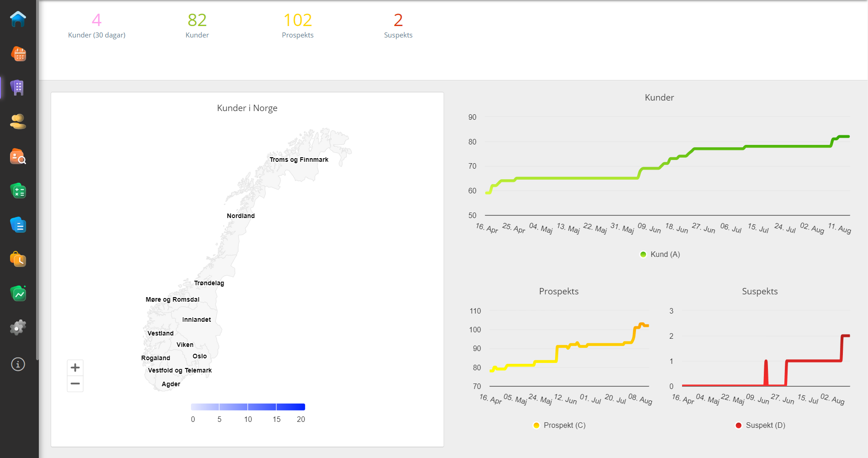The height and width of the screenshot is (458, 868).
Task: Open the yellow contacts people icon
Action: (18, 122)
